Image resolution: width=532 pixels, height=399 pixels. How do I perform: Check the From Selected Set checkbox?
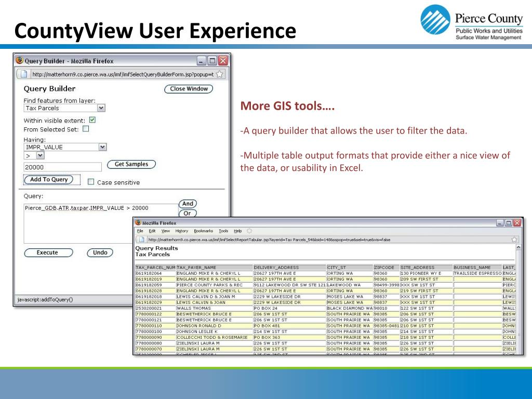[86, 129]
